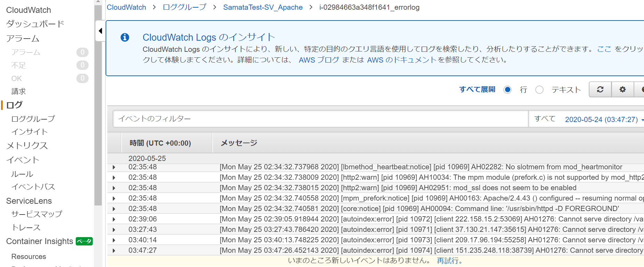Click the 再試行 retry link
The height and width of the screenshot is (267, 644).
pos(449,261)
